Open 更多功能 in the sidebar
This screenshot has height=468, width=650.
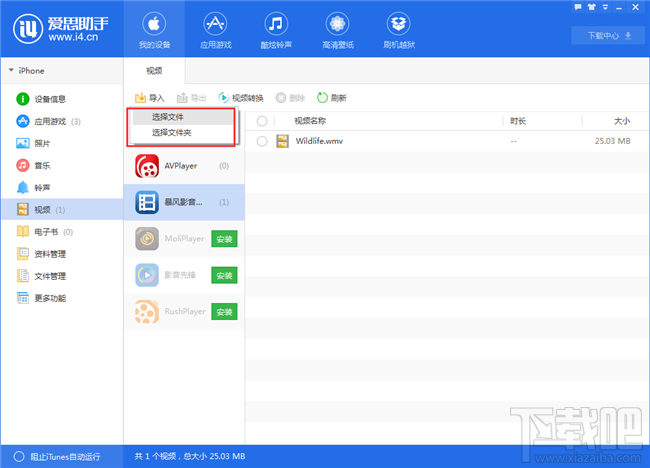pos(62,298)
